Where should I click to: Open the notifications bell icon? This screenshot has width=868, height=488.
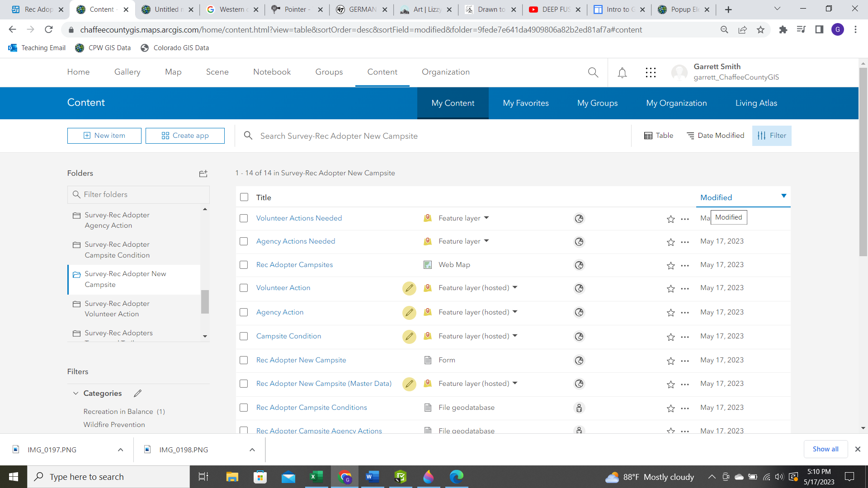[x=622, y=72]
